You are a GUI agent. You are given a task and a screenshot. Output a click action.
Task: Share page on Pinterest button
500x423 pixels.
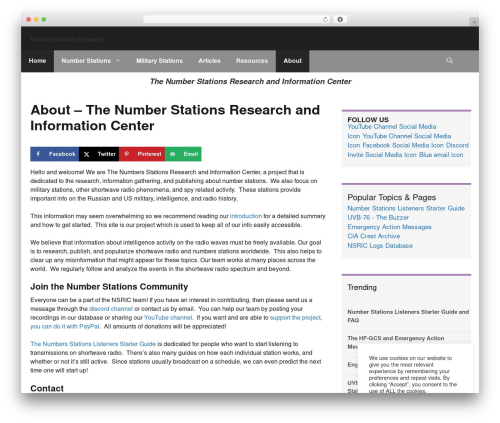click(x=142, y=154)
